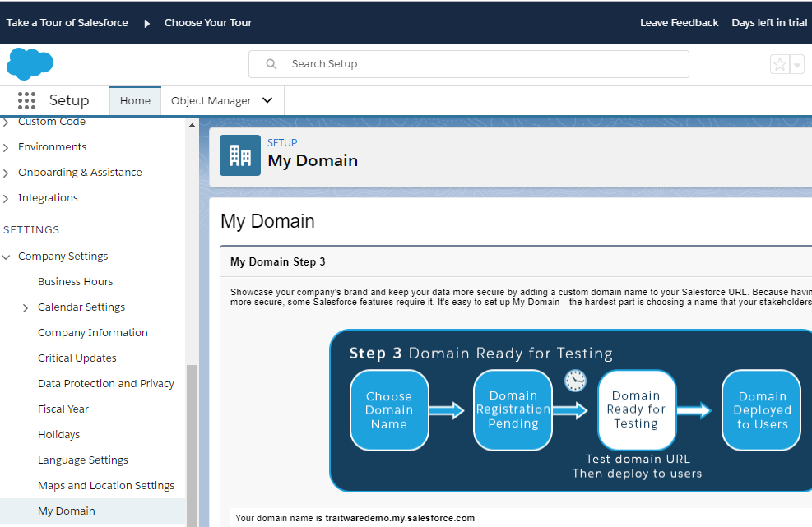
Task: Click Custom Code label
Action: point(52,122)
